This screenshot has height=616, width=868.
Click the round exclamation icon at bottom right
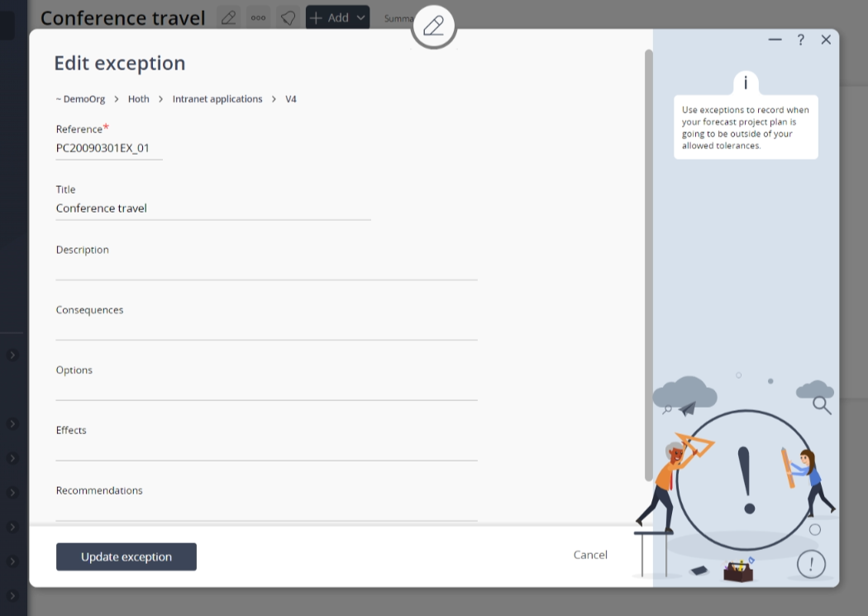pos(811,564)
